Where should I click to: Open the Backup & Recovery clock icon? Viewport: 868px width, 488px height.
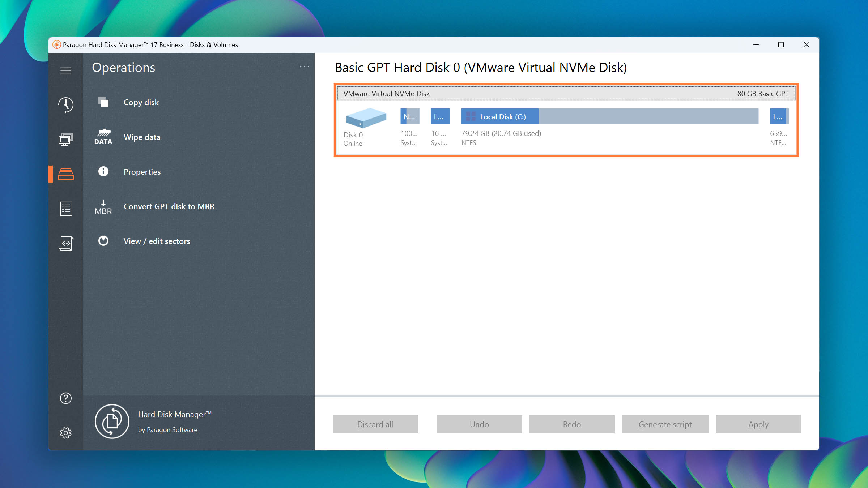click(x=65, y=105)
